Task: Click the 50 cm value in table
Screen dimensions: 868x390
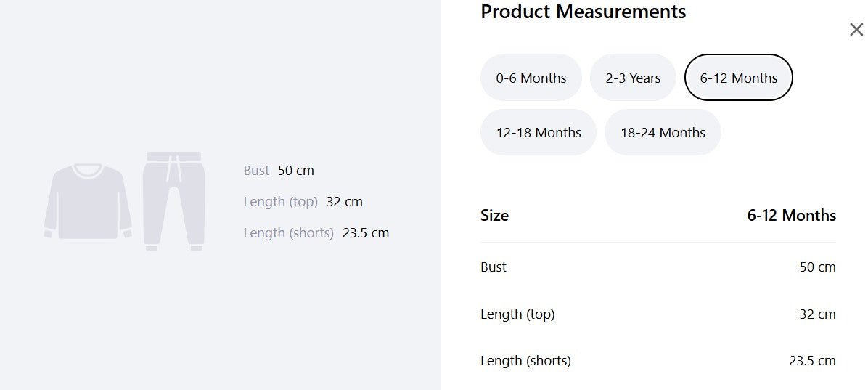Action: [818, 267]
